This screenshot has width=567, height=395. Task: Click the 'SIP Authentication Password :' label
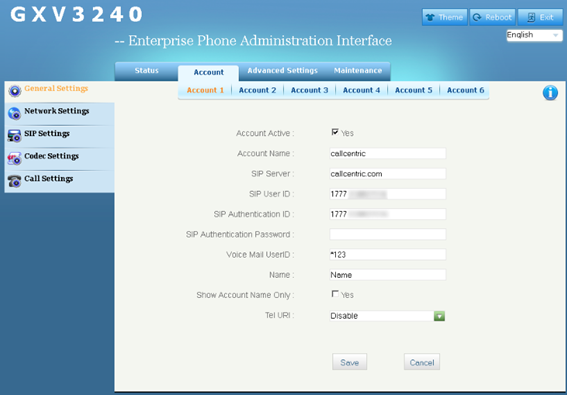(240, 234)
